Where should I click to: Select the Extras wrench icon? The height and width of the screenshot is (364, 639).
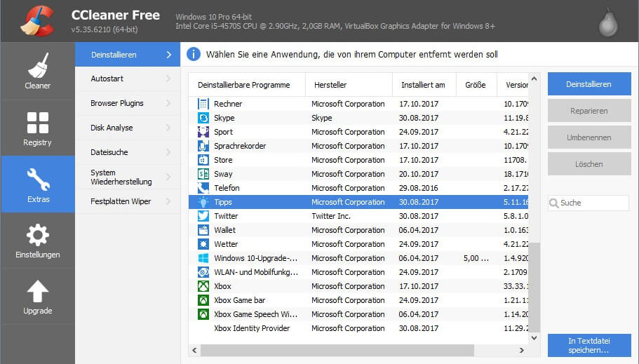(39, 180)
